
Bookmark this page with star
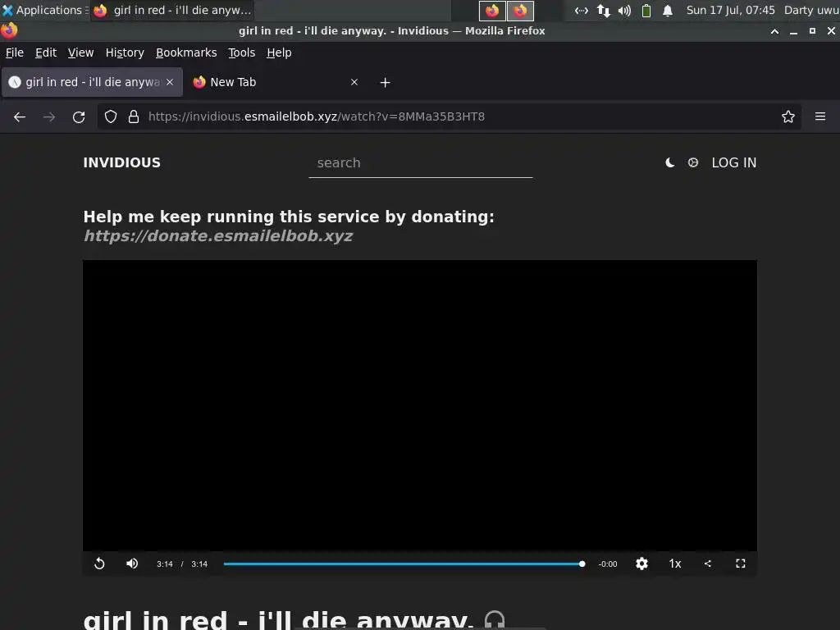(787, 116)
